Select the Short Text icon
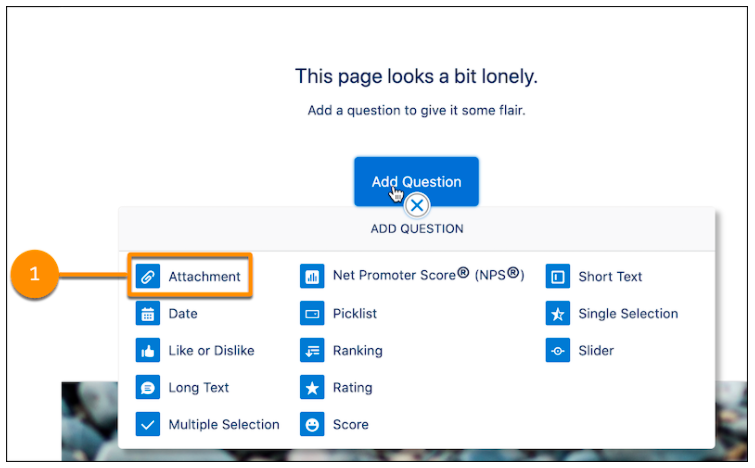 [x=558, y=276]
